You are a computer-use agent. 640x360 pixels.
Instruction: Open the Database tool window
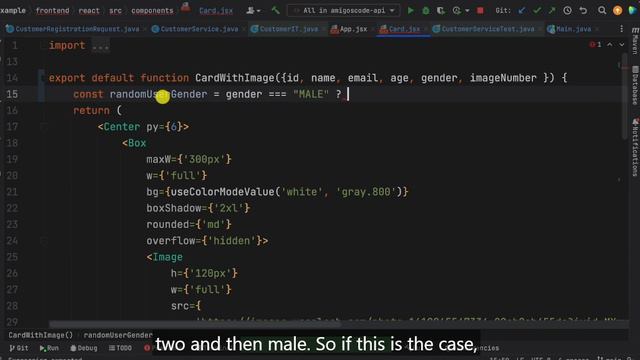[x=635, y=85]
